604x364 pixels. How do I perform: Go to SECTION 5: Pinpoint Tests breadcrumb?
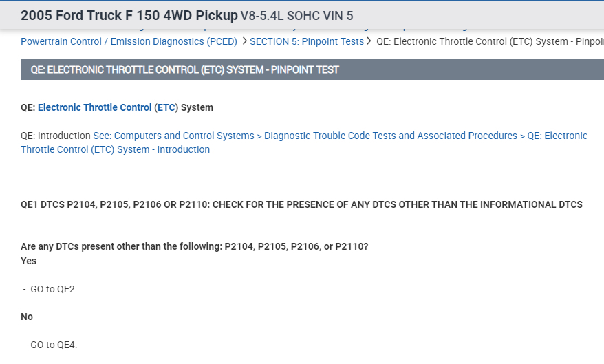(x=307, y=41)
